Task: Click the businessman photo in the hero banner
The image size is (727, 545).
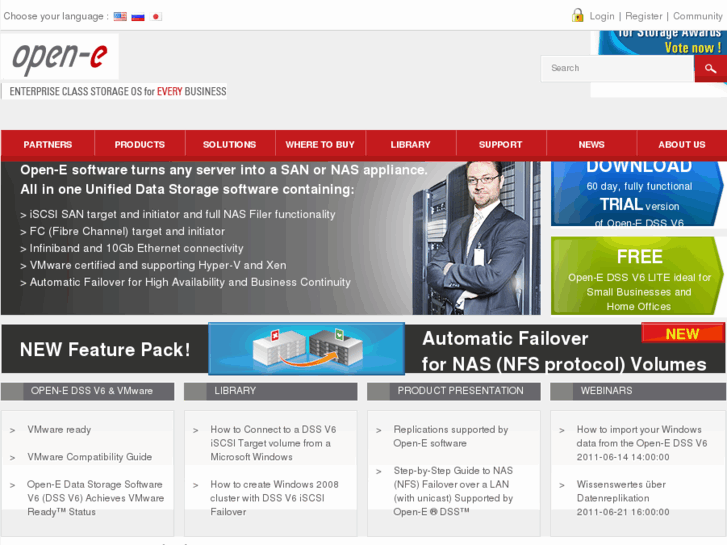Action: [476, 238]
